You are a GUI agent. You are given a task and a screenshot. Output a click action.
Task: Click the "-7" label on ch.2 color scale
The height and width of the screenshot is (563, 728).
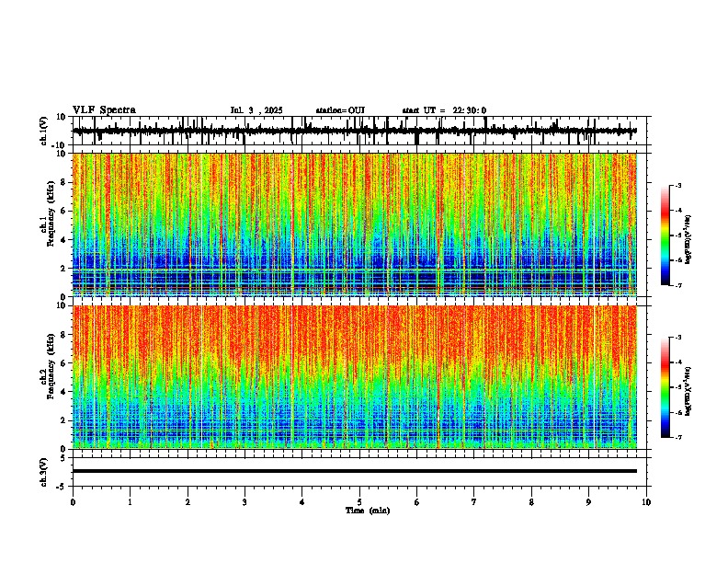coord(677,437)
